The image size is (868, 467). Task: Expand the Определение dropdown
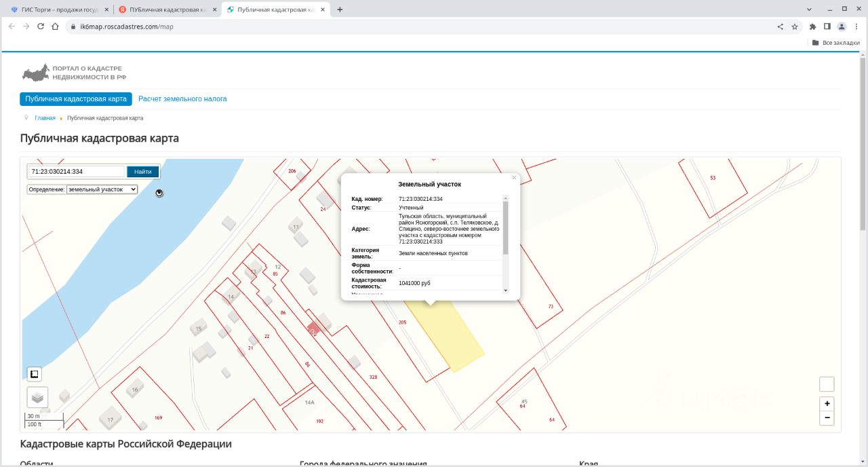pos(102,189)
